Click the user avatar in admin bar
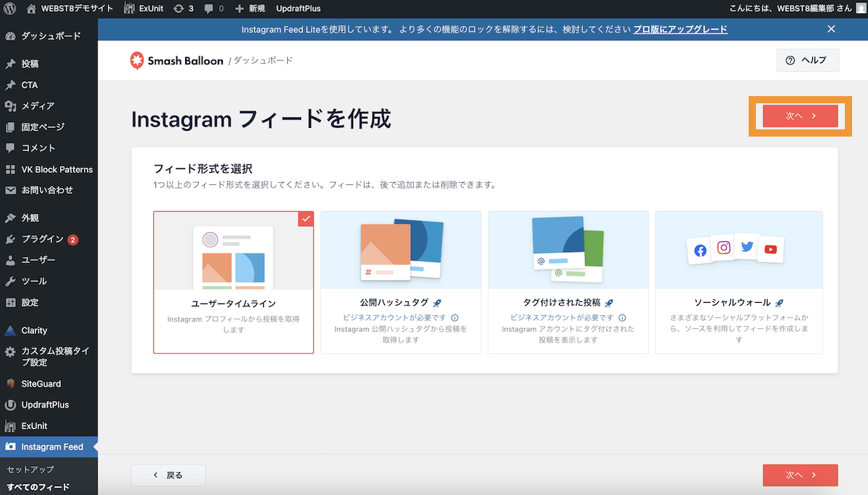The height and width of the screenshot is (495, 868). tap(858, 9)
